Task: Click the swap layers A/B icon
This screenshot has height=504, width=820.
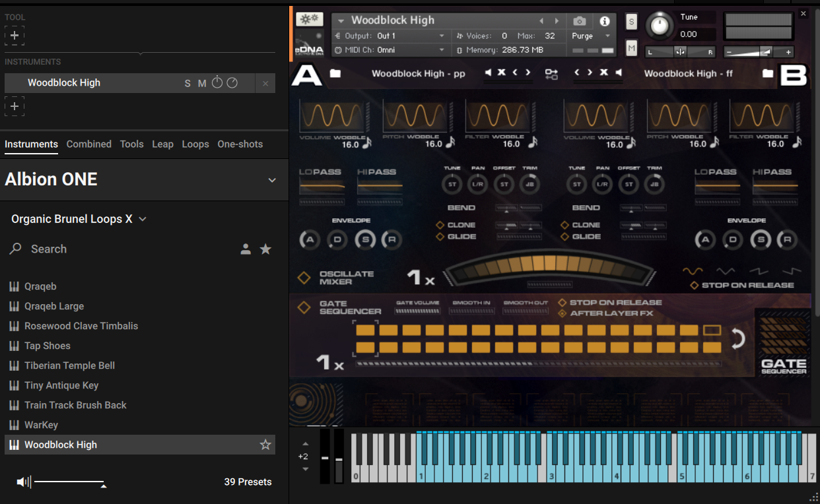Action: 551,74
